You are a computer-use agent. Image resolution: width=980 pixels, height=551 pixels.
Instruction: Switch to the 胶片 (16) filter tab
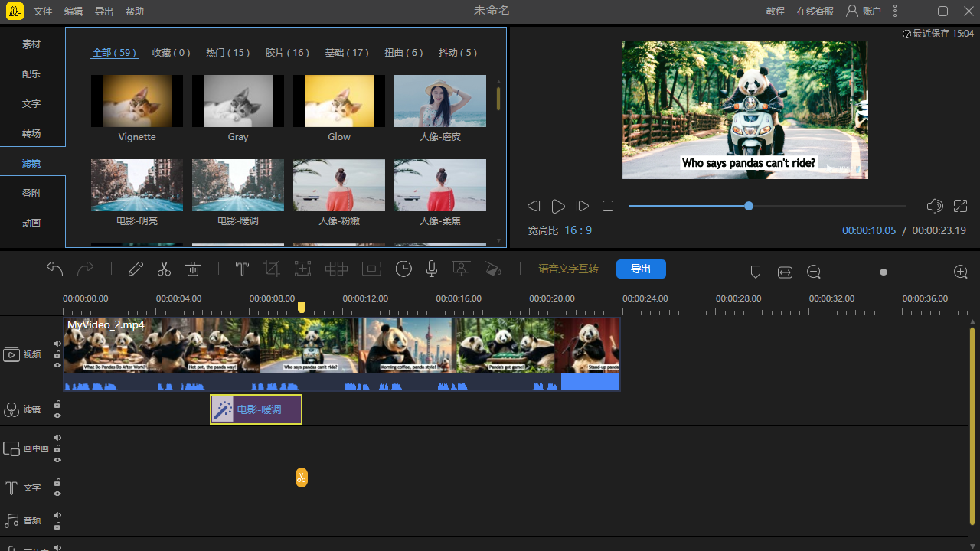[287, 53]
